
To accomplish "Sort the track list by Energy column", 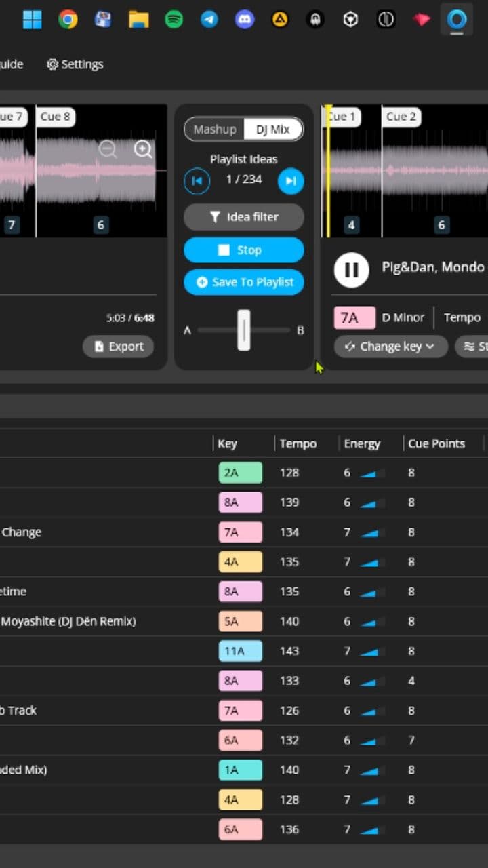I will point(362,443).
